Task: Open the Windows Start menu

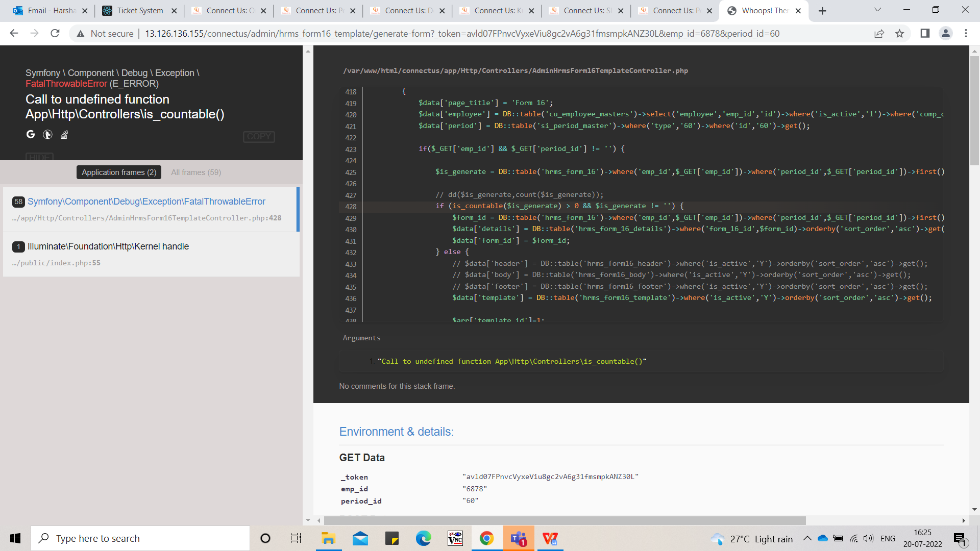Action: point(15,538)
